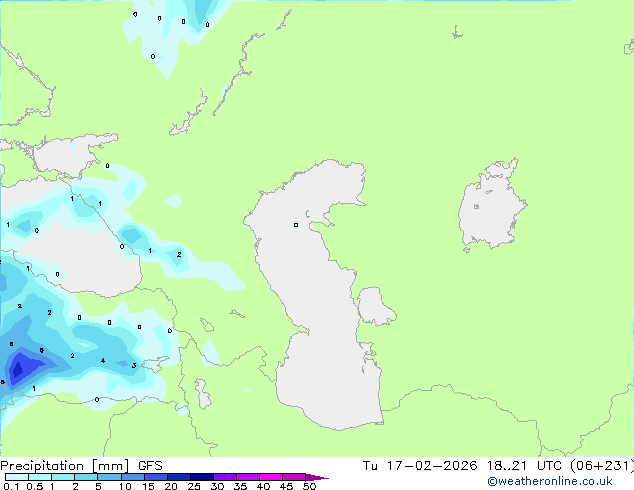Click the 0.5–1 mm legend swatch

click(40, 477)
